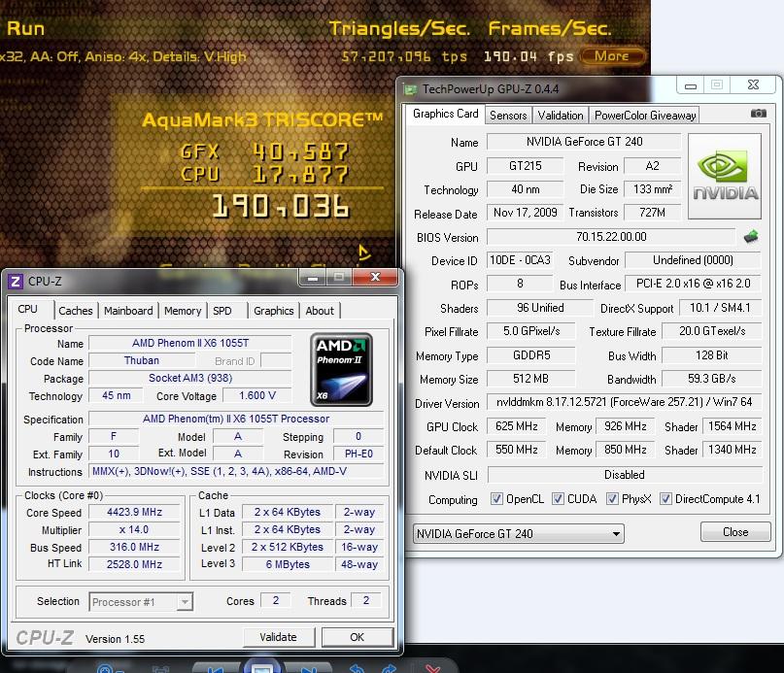
Task: Click the Shader clock value 1564 MHz
Action: pyautogui.click(x=732, y=426)
